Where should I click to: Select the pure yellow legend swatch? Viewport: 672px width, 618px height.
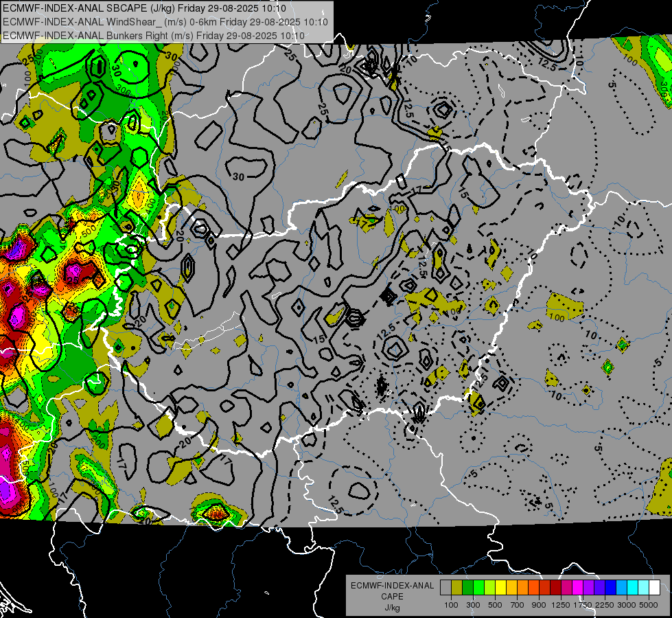[500, 588]
